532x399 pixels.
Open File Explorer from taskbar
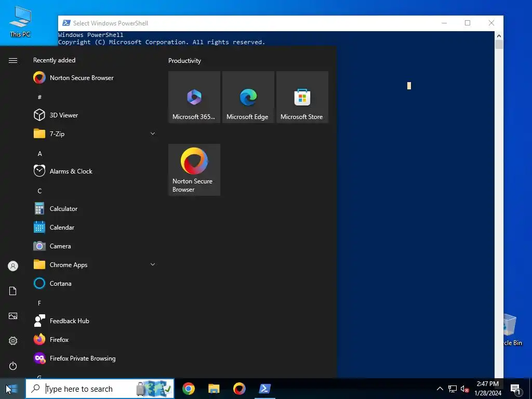point(214,389)
